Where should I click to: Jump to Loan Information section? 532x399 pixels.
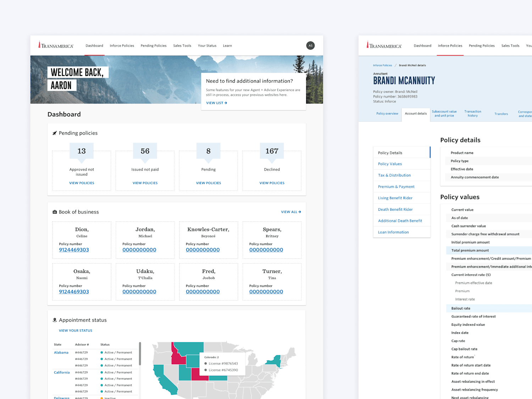coord(402,232)
